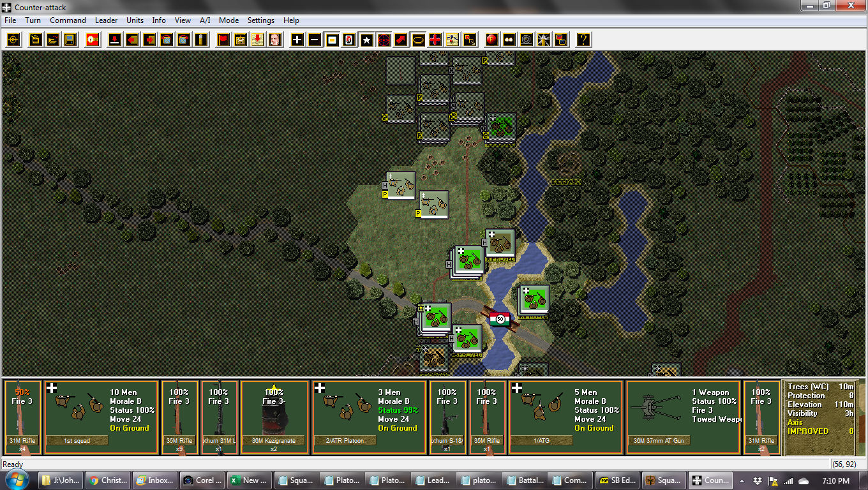Click the red down-arrow map icon
Viewport: 868px width, 490px height.
point(258,40)
